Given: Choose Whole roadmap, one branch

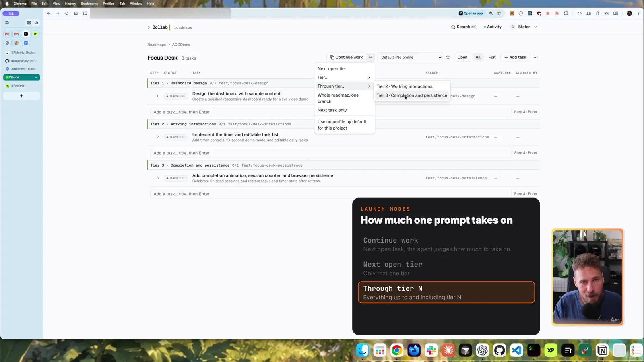Looking at the screenshot, I should 344,98.
